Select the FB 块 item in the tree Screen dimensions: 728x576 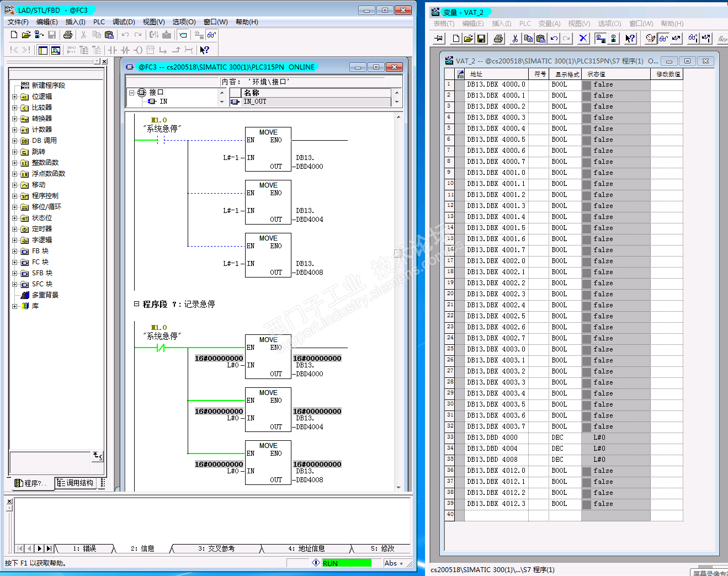click(40, 251)
